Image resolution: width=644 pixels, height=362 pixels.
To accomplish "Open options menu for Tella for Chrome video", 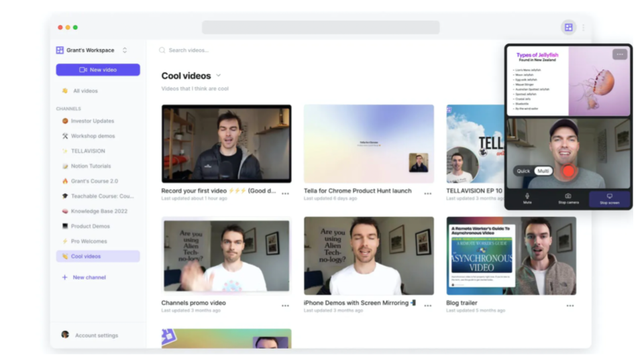I will (x=428, y=194).
